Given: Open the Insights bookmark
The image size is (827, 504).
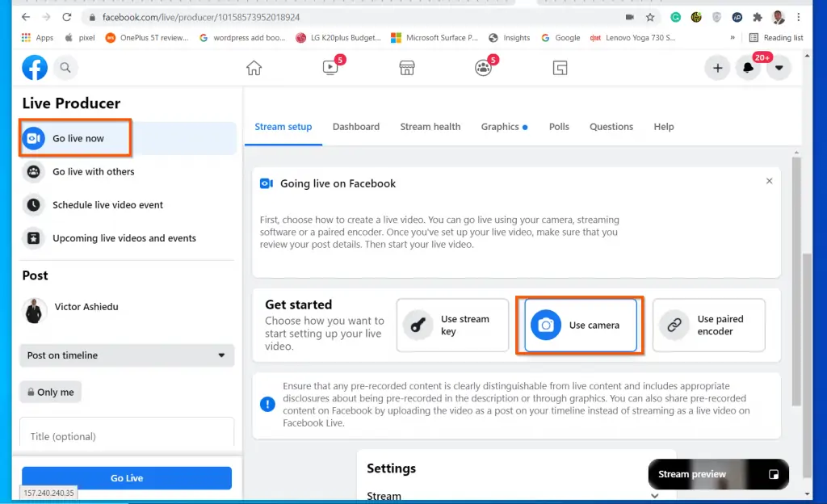Looking at the screenshot, I should tap(510, 38).
